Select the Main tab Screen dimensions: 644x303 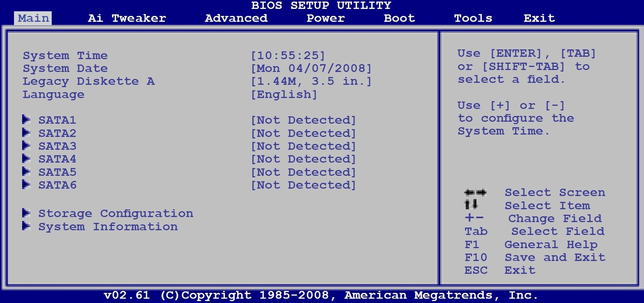(x=33, y=18)
